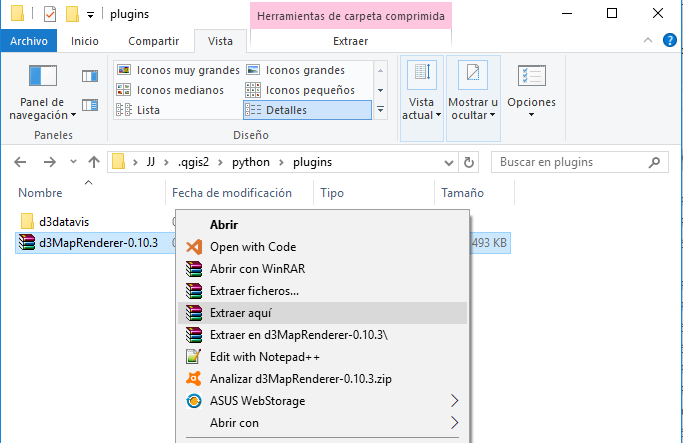Open Help with the question mark icon
This screenshot has height=443, width=683.
coord(669,41)
